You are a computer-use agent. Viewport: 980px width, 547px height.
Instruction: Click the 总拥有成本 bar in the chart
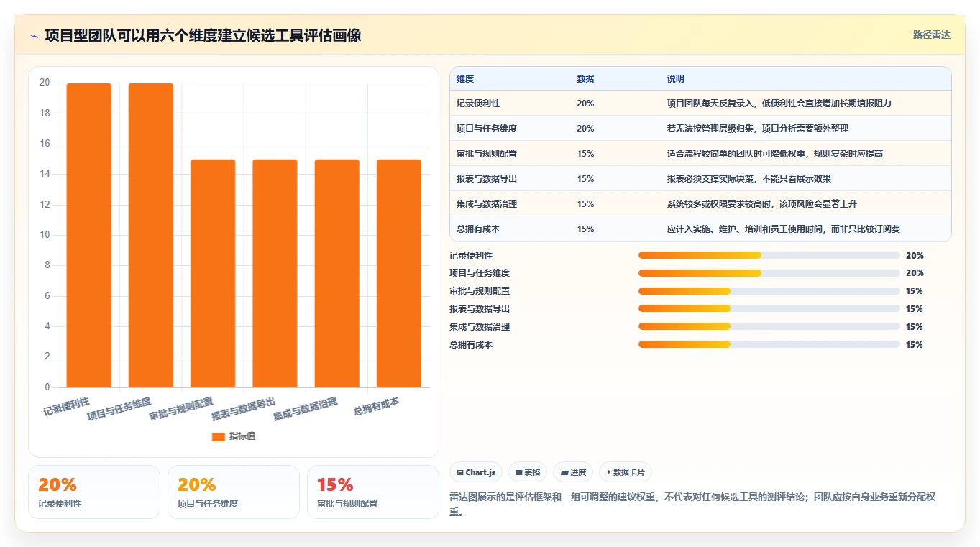click(399, 273)
